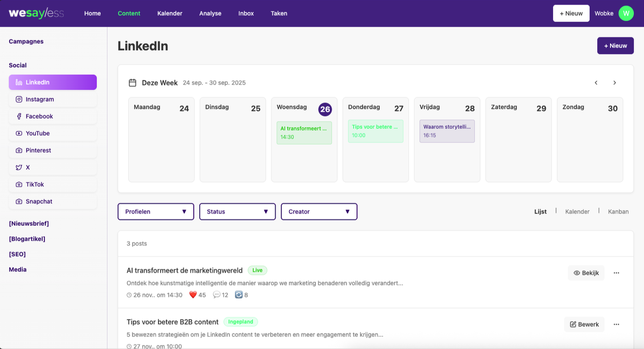
Task: Open Media in the sidebar
Action: 18,269
